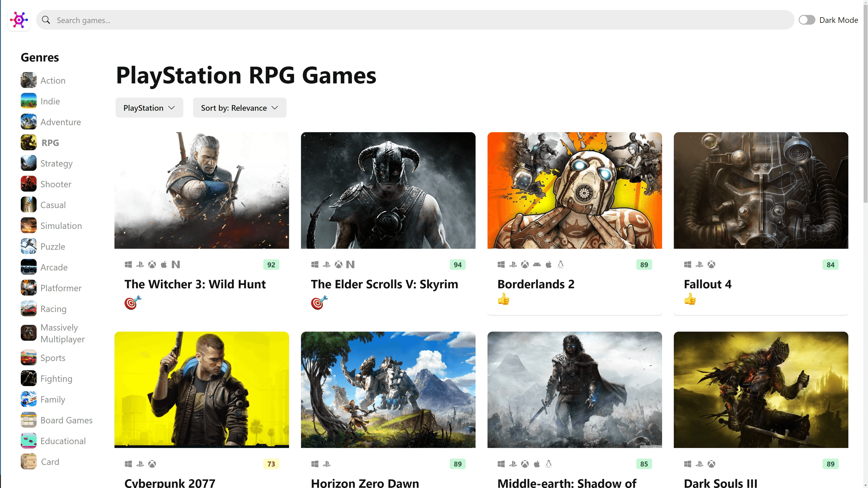Focus the Search games input field

coord(415,20)
